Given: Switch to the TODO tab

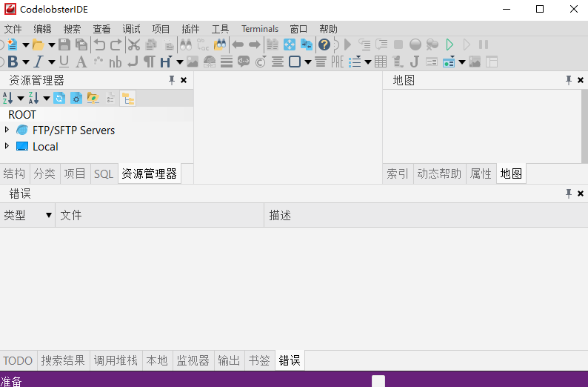Looking at the screenshot, I should pyautogui.click(x=18, y=360).
